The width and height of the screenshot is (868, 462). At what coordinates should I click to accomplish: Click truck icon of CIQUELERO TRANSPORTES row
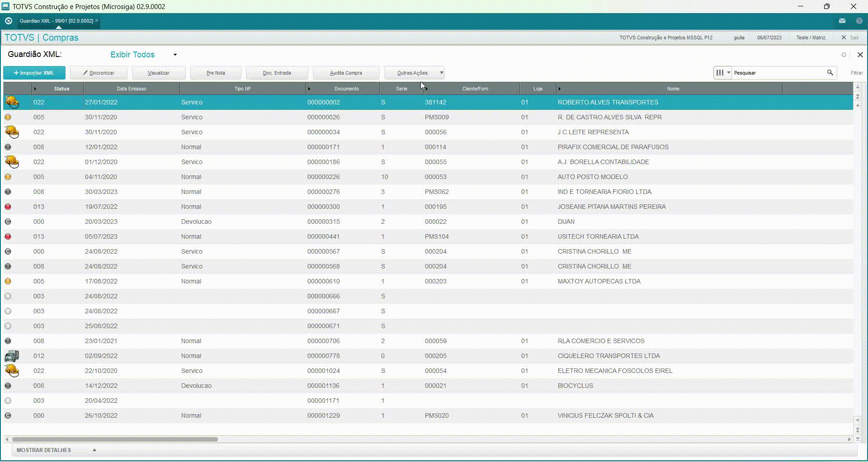coord(12,356)
